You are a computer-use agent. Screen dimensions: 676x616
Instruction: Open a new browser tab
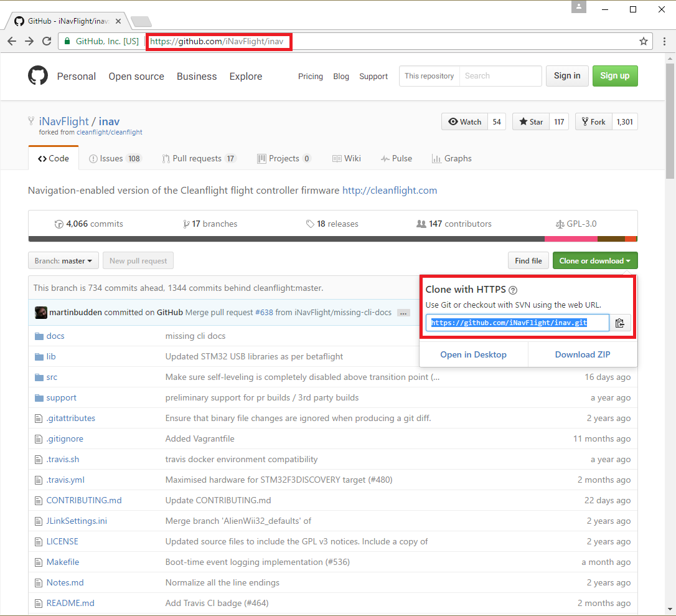141,21
